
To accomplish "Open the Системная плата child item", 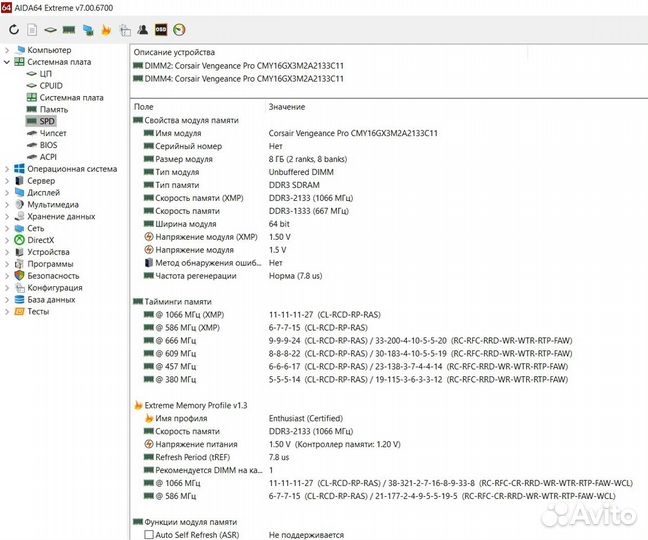I will pos(71,98).
